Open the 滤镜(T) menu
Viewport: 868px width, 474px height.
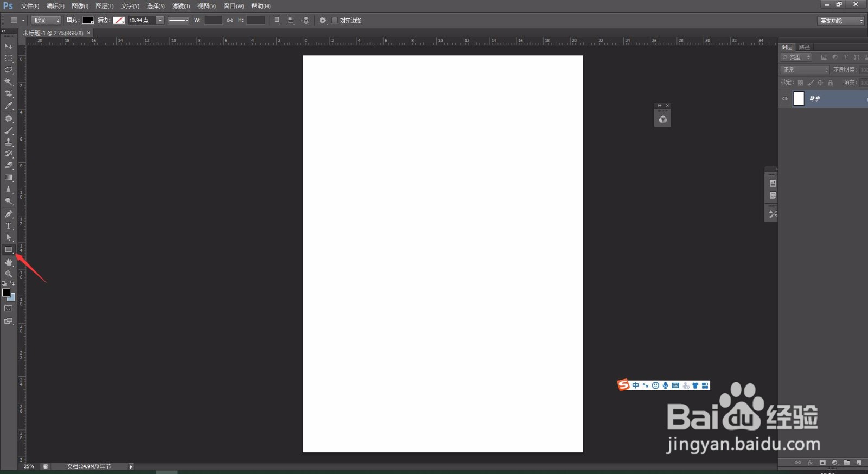click(x=181, y=6)
